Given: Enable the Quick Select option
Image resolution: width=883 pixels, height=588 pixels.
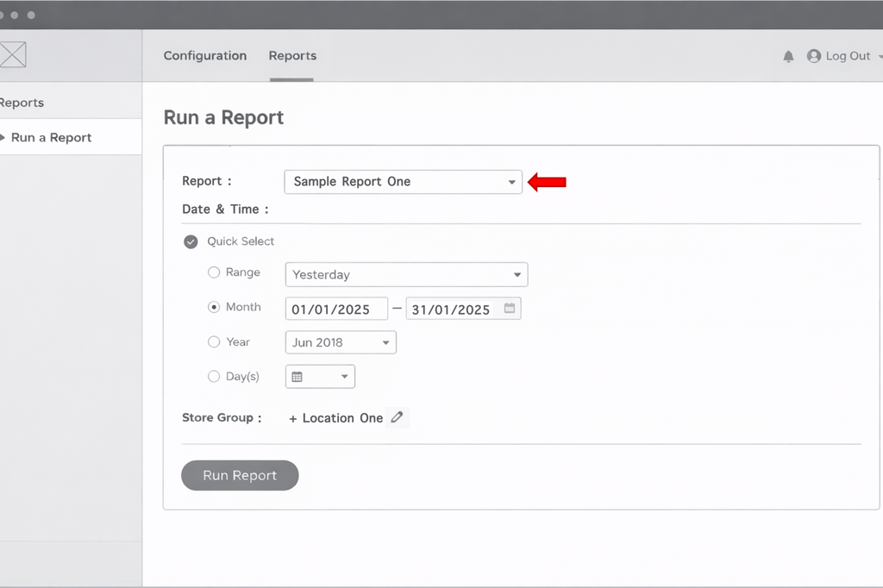Looking at the screenshot, I should 191,241.
